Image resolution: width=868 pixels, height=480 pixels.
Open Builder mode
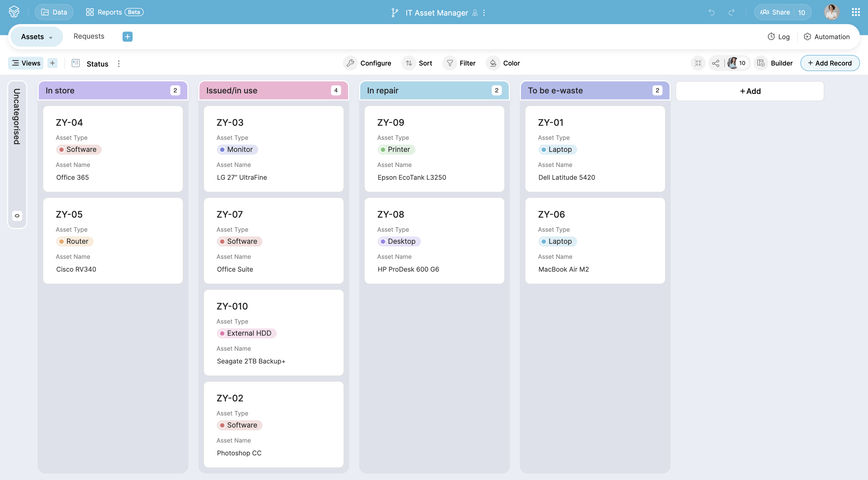pos(774,63)
